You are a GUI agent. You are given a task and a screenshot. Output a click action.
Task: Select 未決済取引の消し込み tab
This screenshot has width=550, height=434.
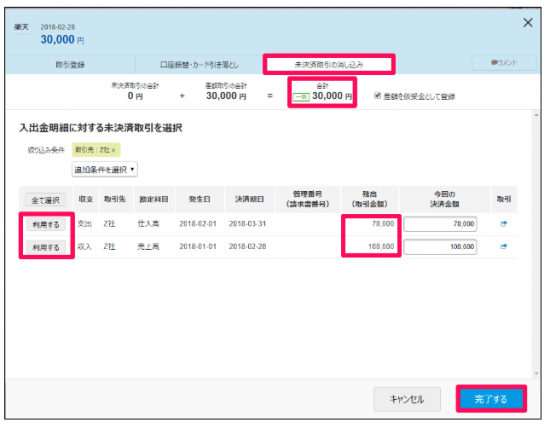(329, 65)
